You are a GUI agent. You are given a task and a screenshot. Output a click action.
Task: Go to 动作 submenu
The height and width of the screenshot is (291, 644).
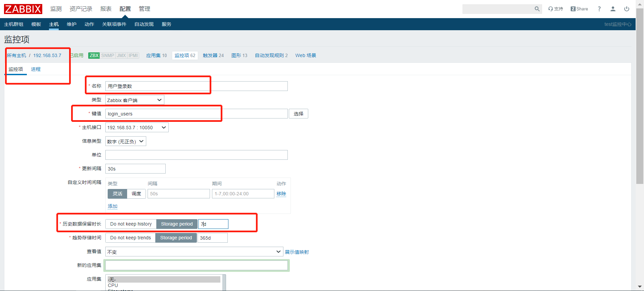pos(89,24)
